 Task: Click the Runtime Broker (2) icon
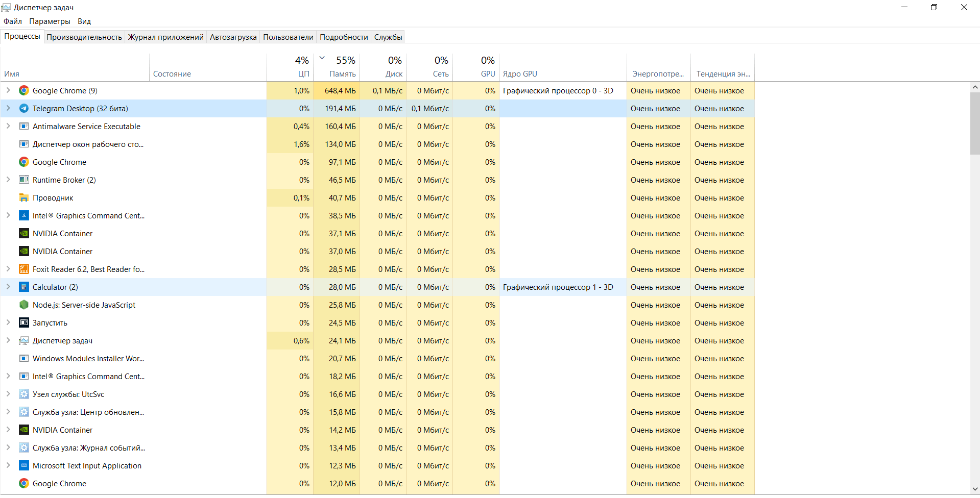pos(23,180)
